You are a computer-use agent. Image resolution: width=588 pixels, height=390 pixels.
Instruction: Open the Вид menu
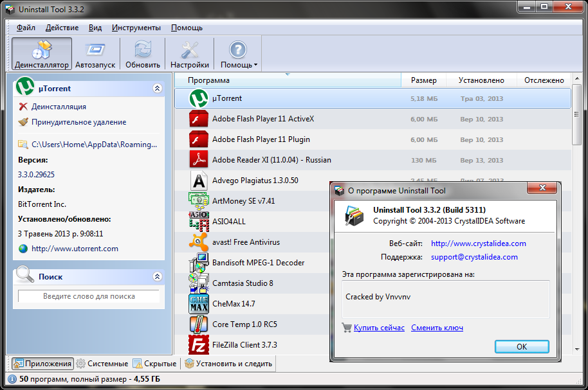tap(95, 28)
